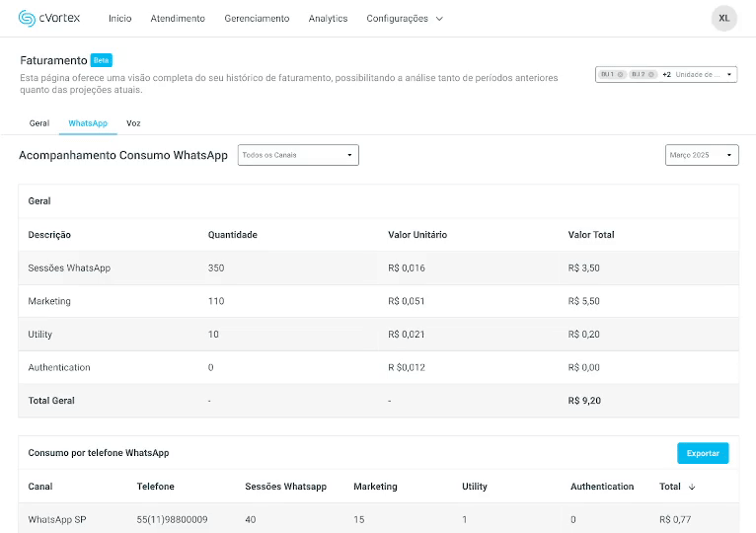Select the WhatsApp SP channel row
Image resolution: width=756 pixels, height=533 pixels.
click(x=57, y=519)
